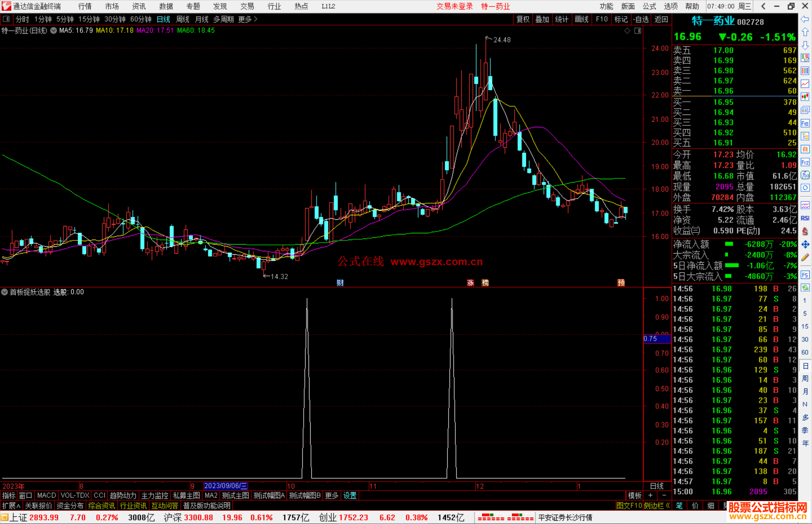Switch to the MACD indicator tab
The image size is (812, 524).
[46, 495]
